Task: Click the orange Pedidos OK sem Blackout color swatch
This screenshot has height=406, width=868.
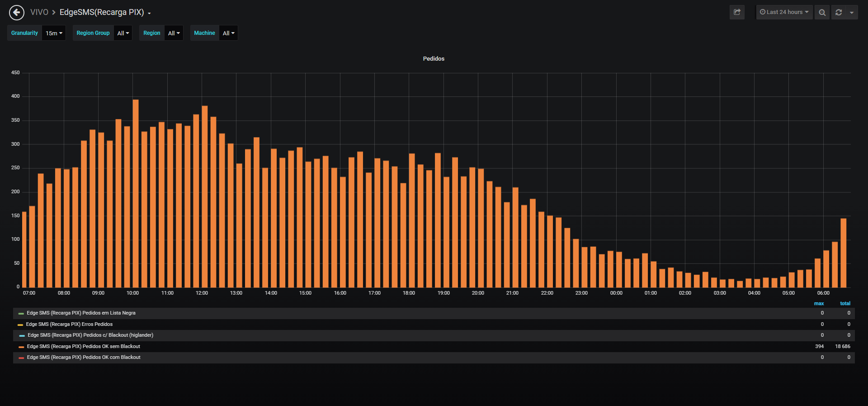Action: [x=21, y=347]
